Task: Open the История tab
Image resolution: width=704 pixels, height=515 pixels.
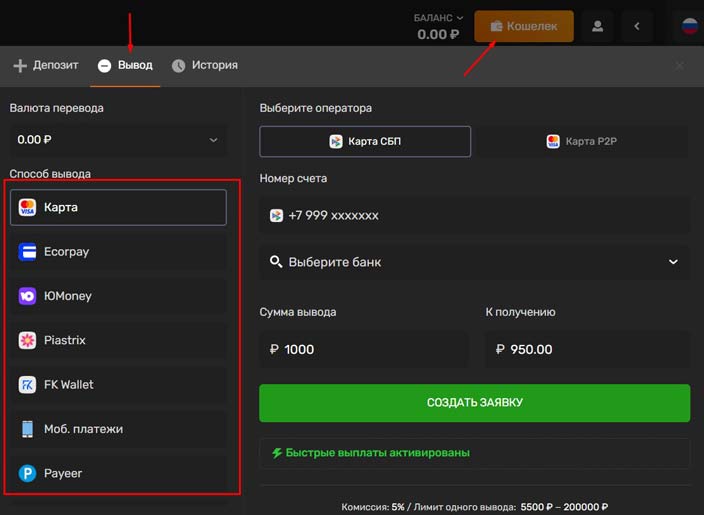Action: (x=205, y=66)
